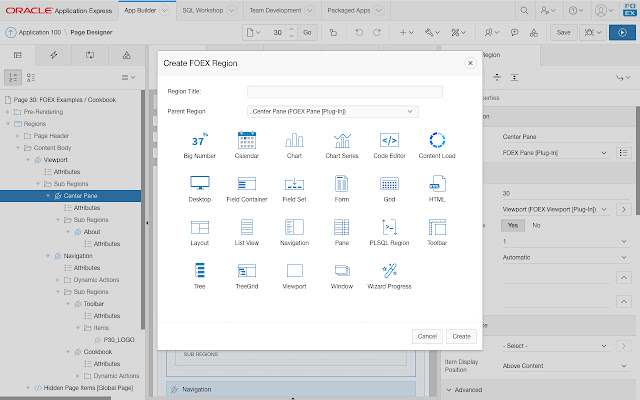Viewport: 640px width, 400px height.
Task: Choose the Calendar region icon
Action: (x=246, y=144)
